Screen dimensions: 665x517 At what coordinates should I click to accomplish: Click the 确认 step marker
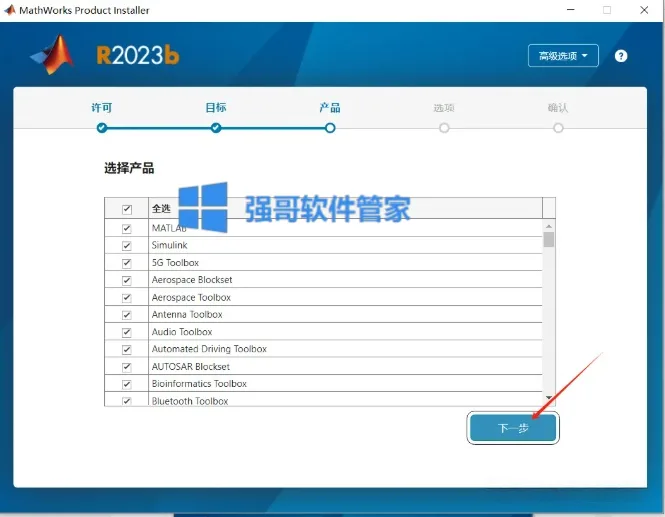click(558, 128)
